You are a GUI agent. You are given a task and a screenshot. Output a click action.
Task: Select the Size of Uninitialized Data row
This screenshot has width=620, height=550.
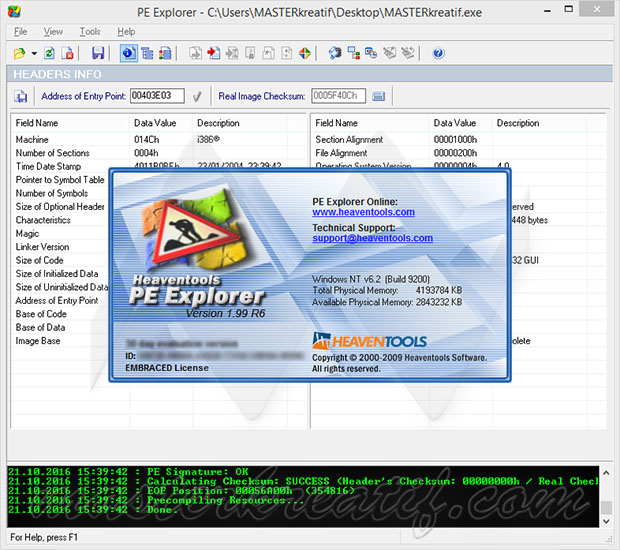(60, 287)
